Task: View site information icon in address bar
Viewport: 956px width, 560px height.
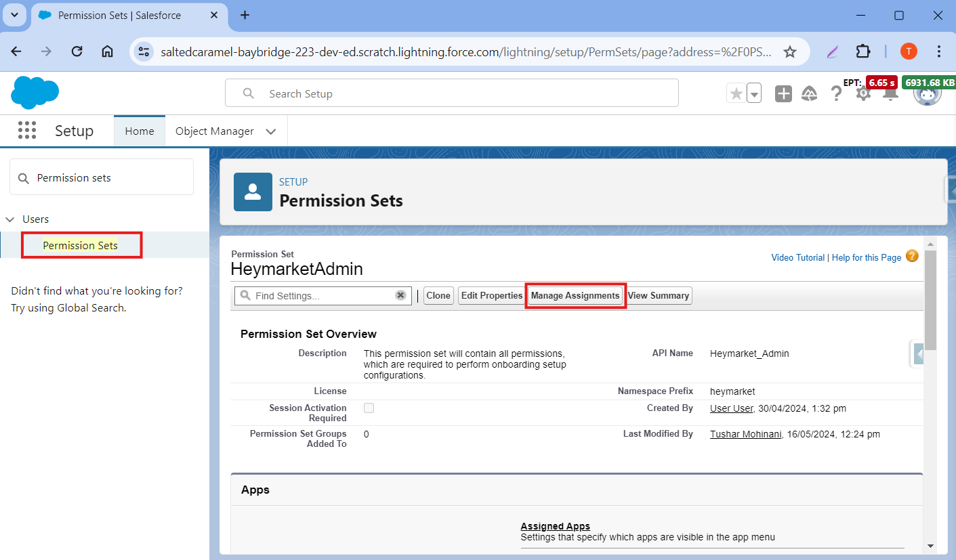Action: tap(144, 51)
